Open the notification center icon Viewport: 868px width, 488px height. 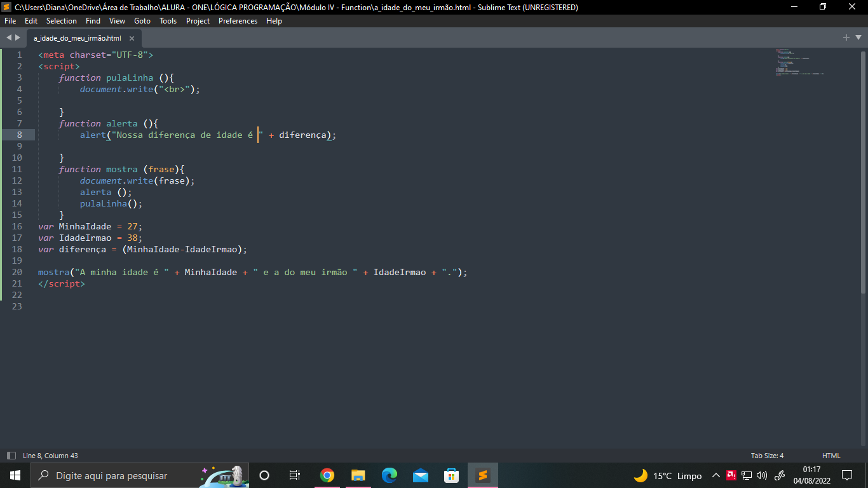tap(846, 475)
